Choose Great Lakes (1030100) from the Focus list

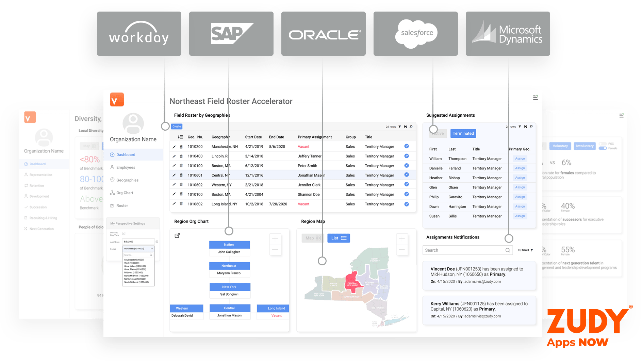pos(135,266)
